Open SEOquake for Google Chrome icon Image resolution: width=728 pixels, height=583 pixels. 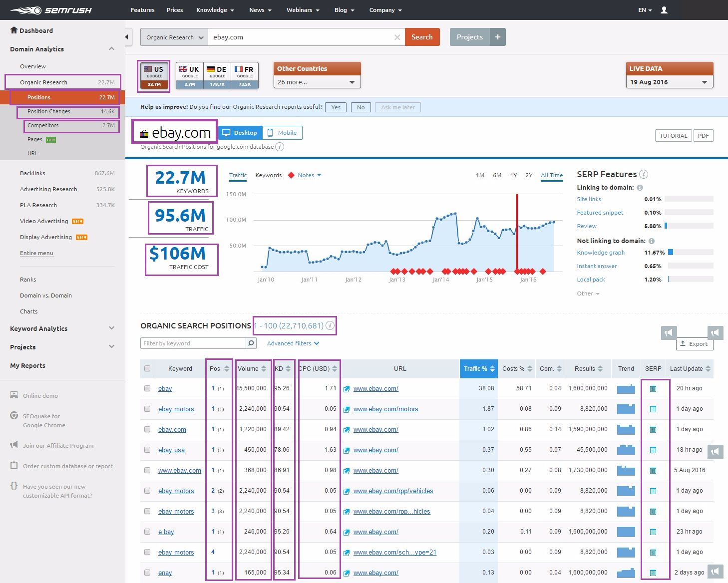pyautogui.click(x=14, y=415)
